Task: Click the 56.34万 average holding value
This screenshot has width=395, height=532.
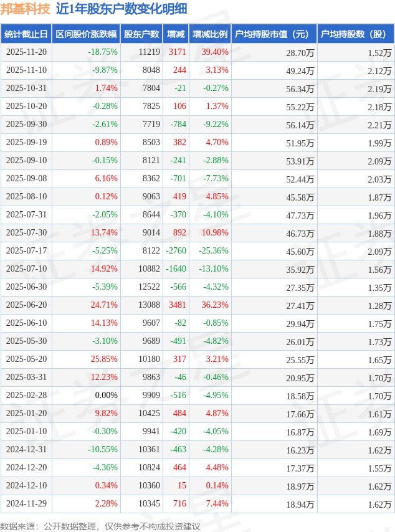Action: [300, 88]
